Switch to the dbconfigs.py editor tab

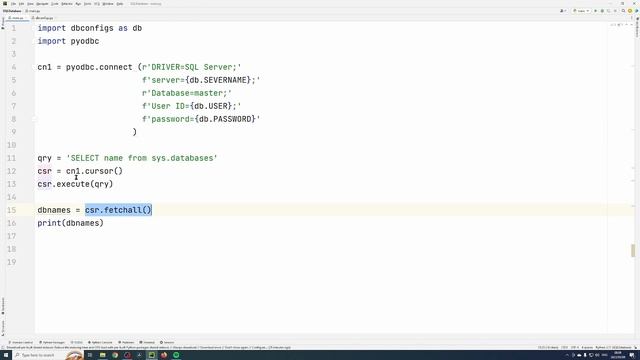pyautogui.click(x=42, y=18)
